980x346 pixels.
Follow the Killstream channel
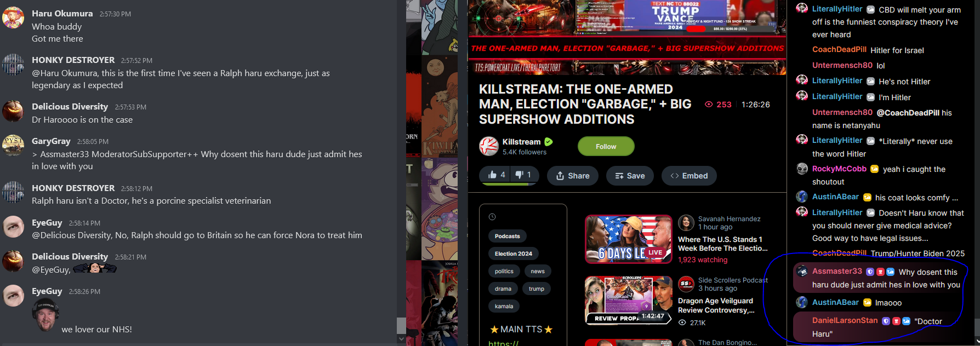pos(606,146)
